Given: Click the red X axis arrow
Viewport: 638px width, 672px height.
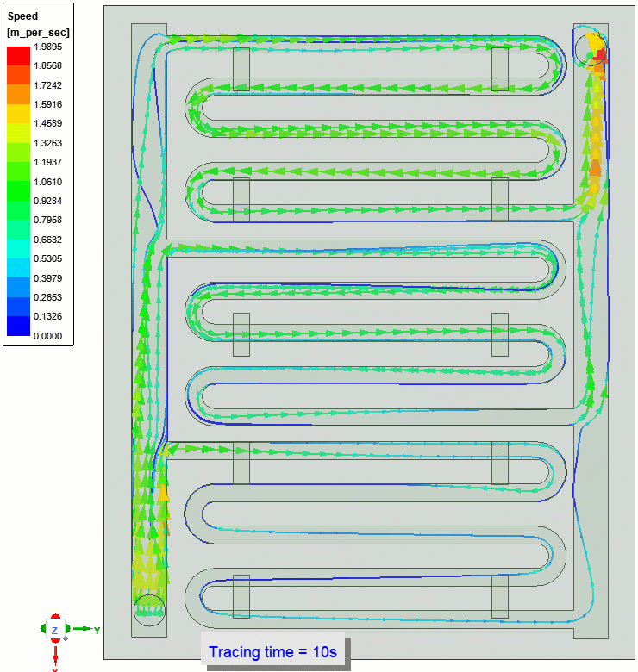Looking at the screenshot, I should click(55, 655).
